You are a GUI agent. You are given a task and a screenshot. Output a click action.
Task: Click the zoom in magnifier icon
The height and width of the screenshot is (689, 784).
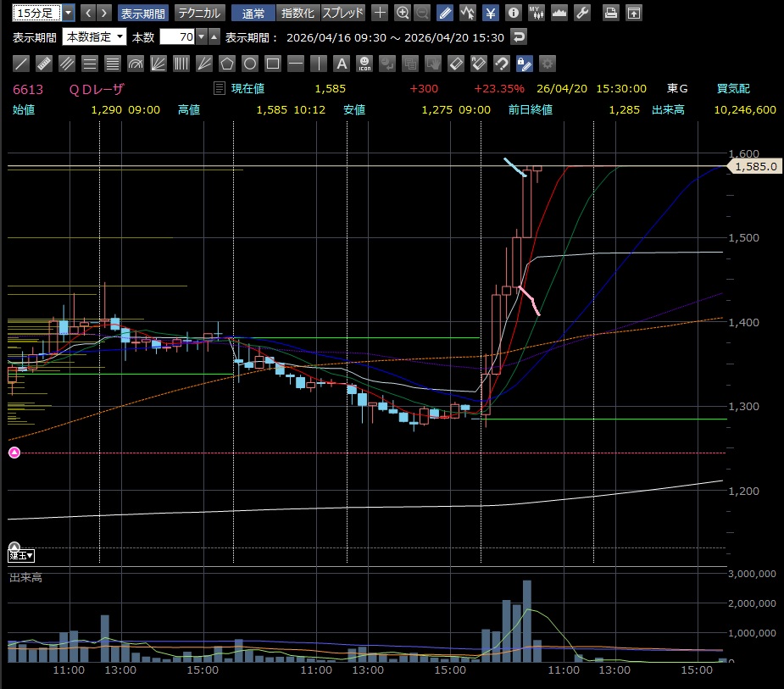point(403,13)
